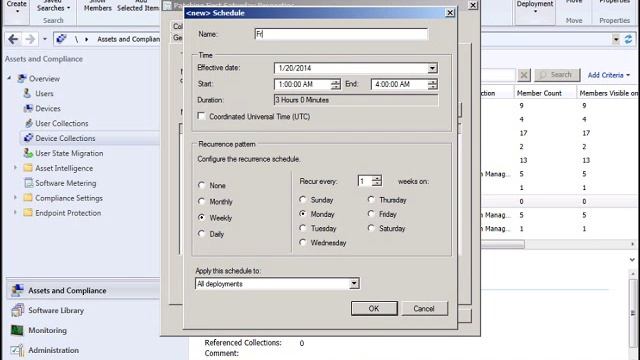Choose Tuesday as the recurrence day
Screen dimensions: 640x360
[302, 228]
